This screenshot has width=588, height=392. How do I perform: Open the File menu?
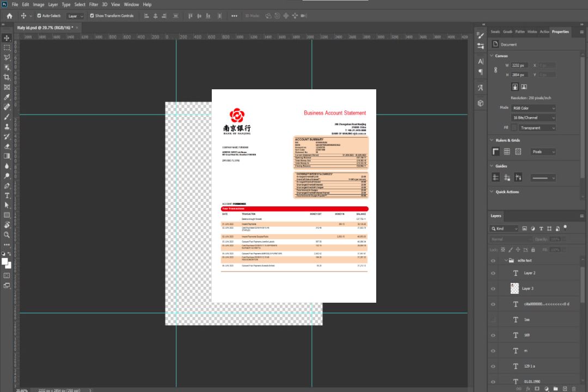[x=15, y=4]
